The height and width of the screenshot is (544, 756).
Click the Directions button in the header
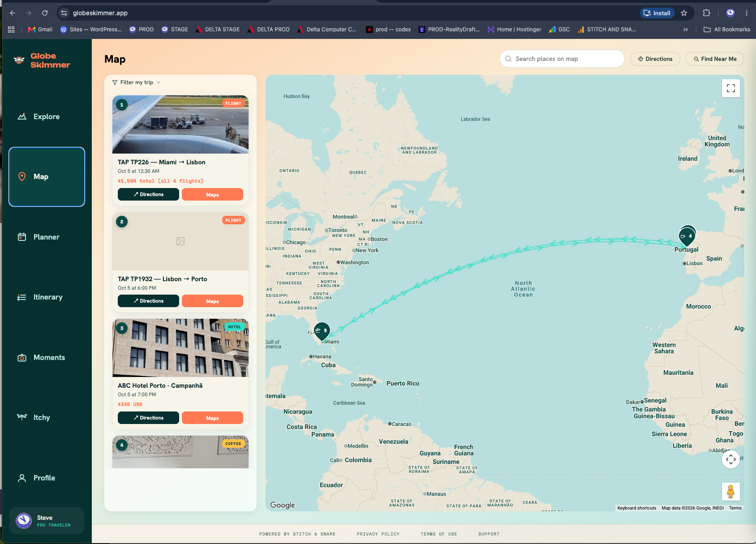655,59
